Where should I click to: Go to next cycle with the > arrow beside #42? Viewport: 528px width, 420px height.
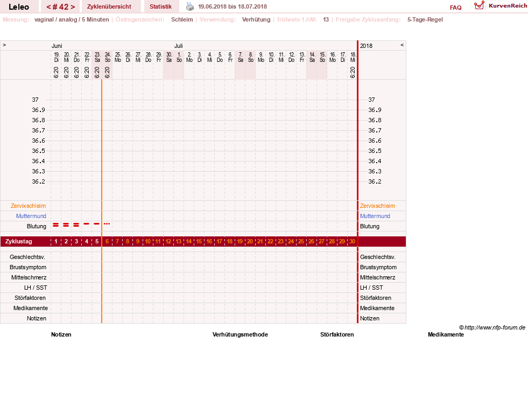coord(73,7)
